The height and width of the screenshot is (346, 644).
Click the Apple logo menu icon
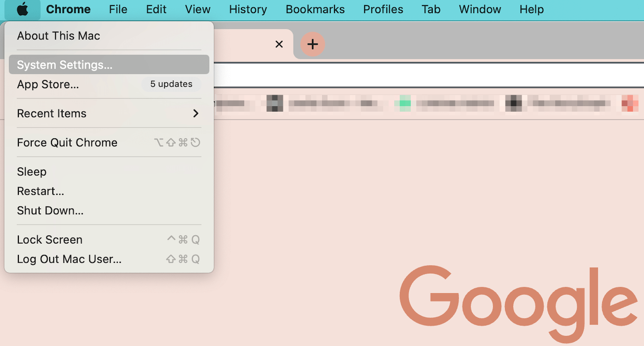coord(22,10)
